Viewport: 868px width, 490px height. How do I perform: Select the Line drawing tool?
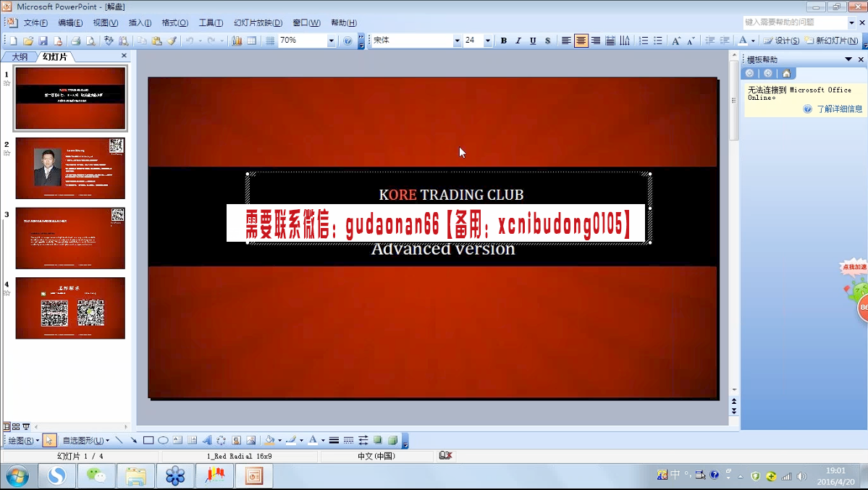pyautogui.click(x=119, y=440)
